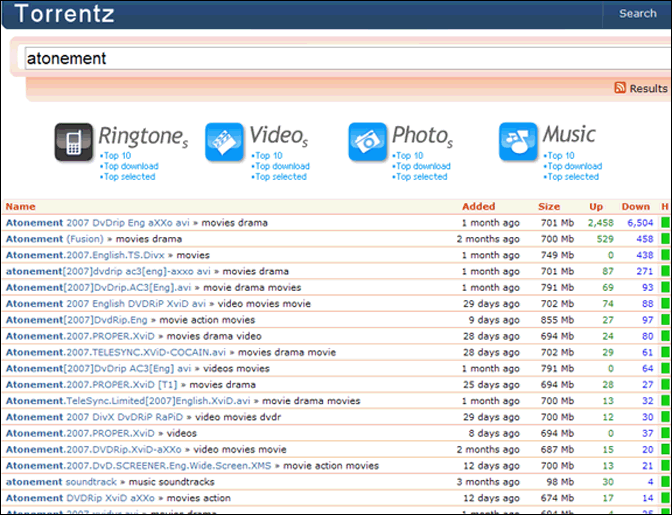Open Atonement.2007.English.TS.Divx torrent
Image resolution: width=672 pixels, height=515 pixels.
[x=85, y=255]
